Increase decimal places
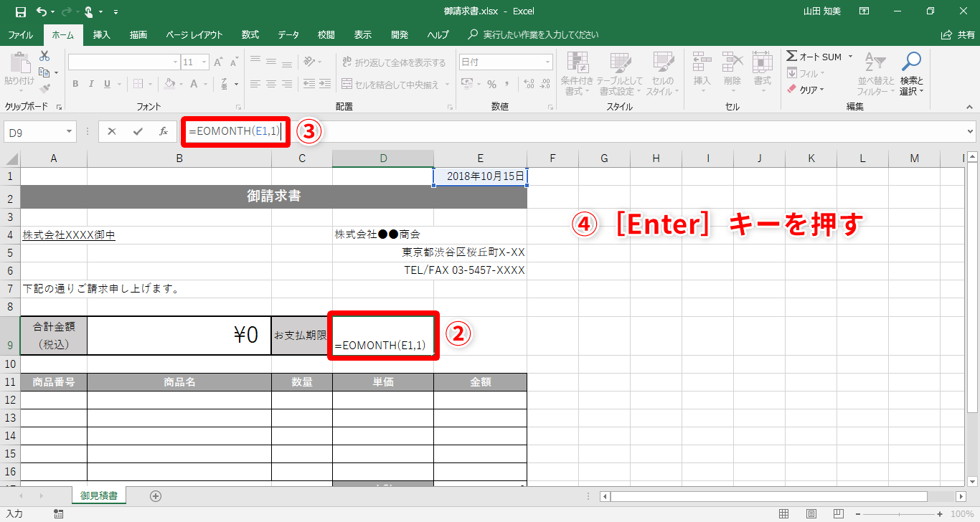This screenshot has height=522, width=980. 528,84
